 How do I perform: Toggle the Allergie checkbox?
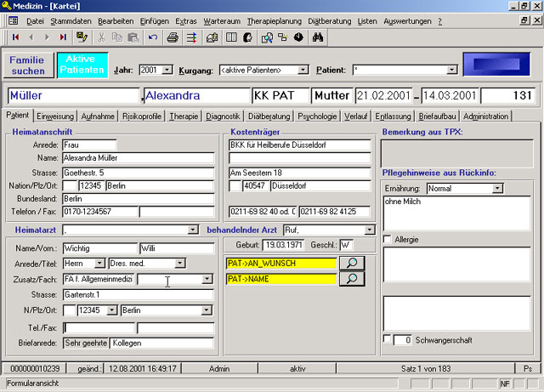(x=388, y=239)
